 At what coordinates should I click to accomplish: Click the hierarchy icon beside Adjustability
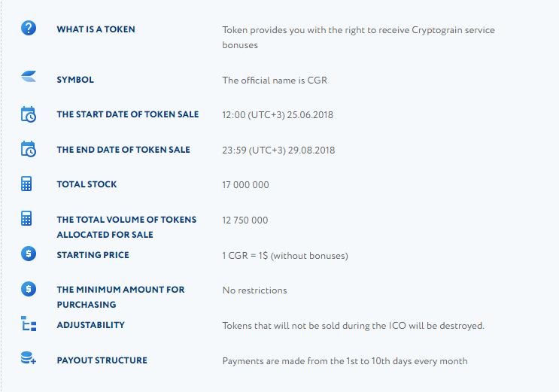point(29,324)
